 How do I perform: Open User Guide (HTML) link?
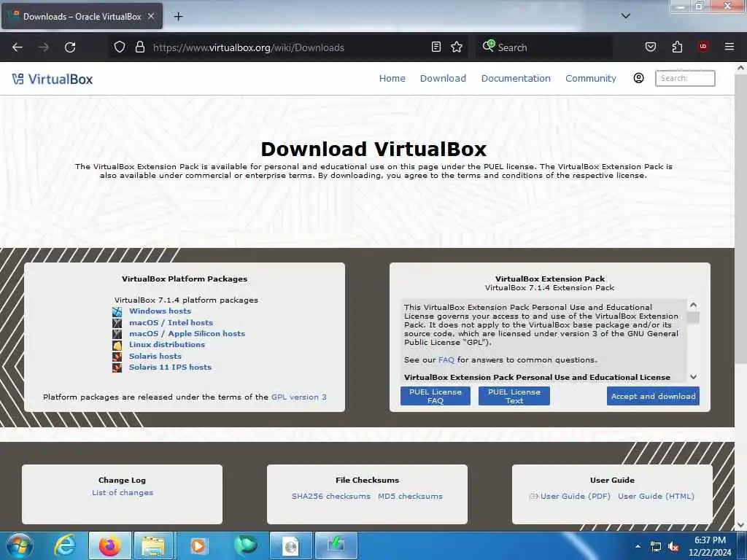pyautogui.click(x=656, y=496)
